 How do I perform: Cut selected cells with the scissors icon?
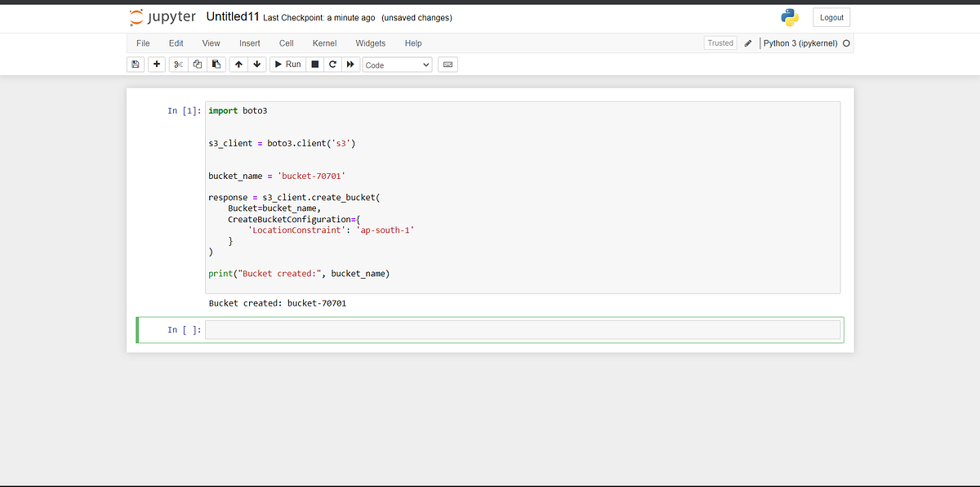pos(177,64)
